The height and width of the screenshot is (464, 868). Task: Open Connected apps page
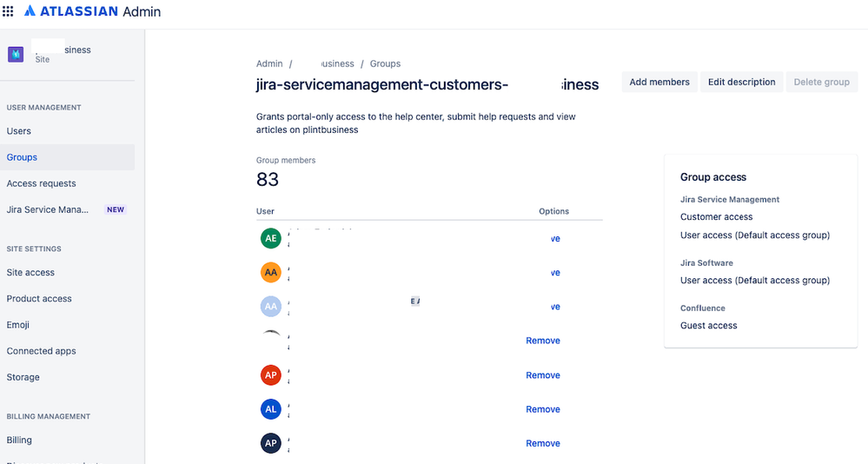point(67,351)
